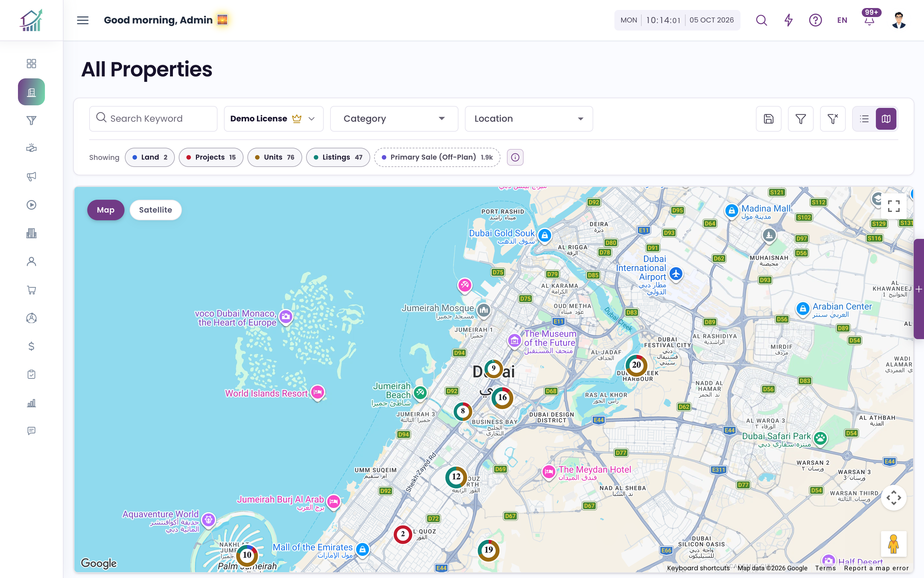Image resolution: width=924 pixels, height=578 pixels.
Task: Open the bar chart reports icon in sidebar
Action: pos(31,403)
